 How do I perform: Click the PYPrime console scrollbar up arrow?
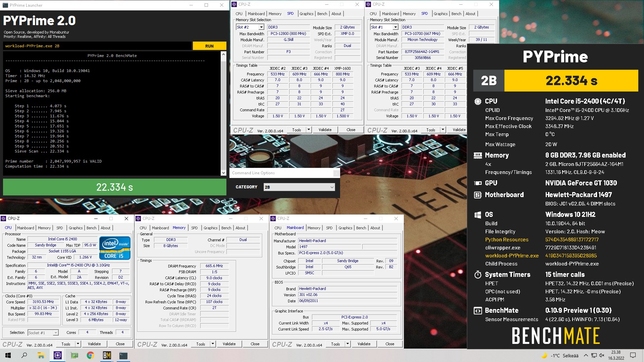coord(223,54)
